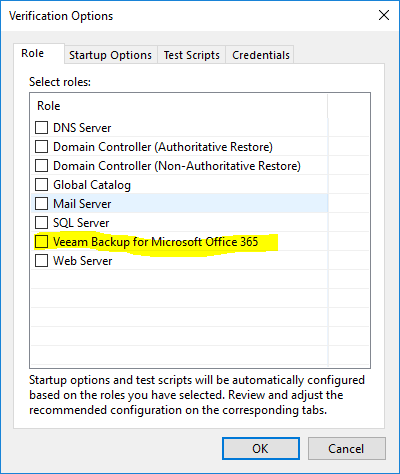Check the SQL Server role box

pyautogui.click(x=41, y=222)
